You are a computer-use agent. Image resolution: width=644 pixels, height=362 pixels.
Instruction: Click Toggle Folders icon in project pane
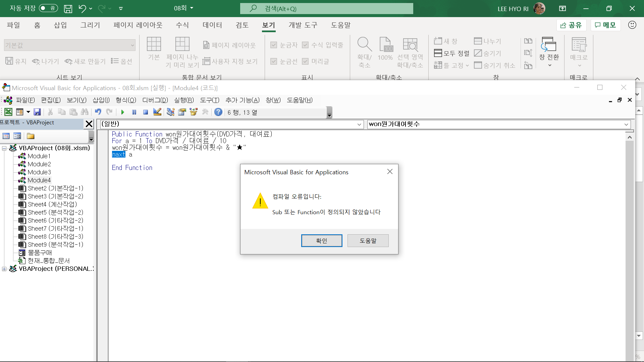(31, 136)
